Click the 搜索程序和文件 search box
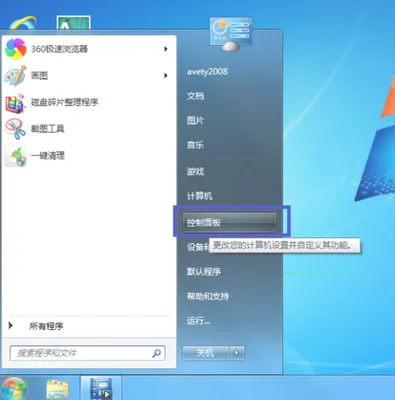The width and height of the screenshot is (395, 400). (87, 353)
